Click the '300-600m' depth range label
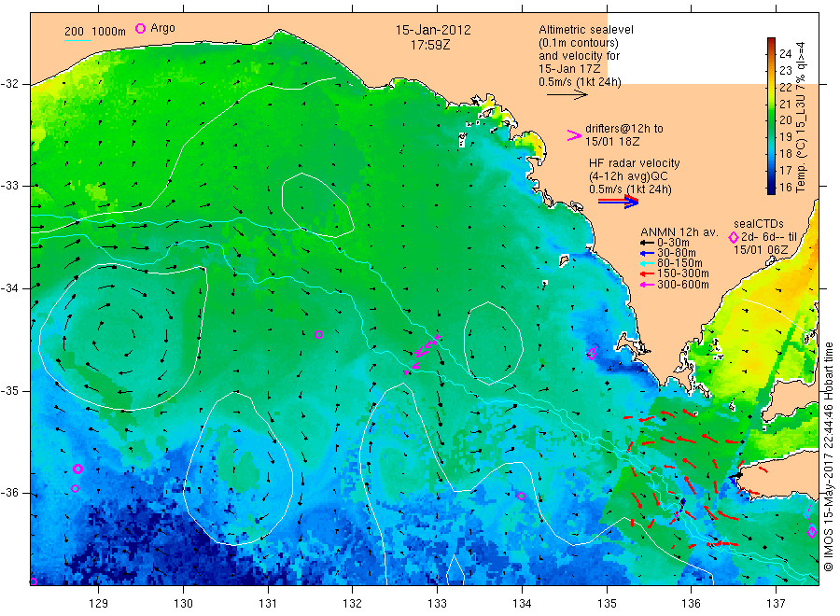The width and height of the screenshot is (840, 616). tap(683, 285)
